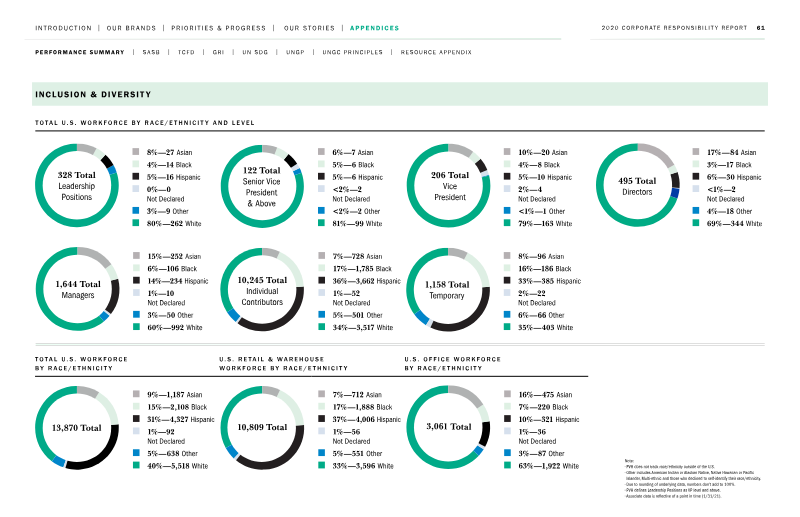Click the 15%—252 Asian legend entry
The height and width of the screenshot is (517, 800).
[174, 256]
